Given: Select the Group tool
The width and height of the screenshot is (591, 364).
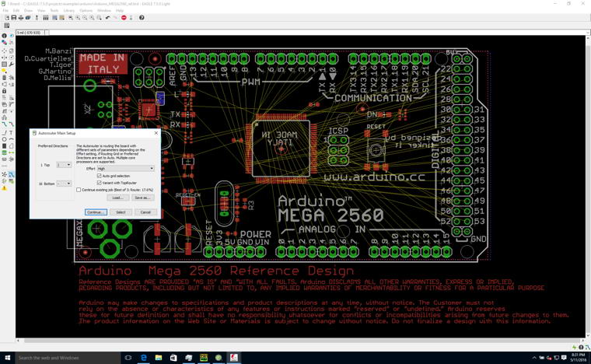Looking at the screenshot, I should coord(4,64).
